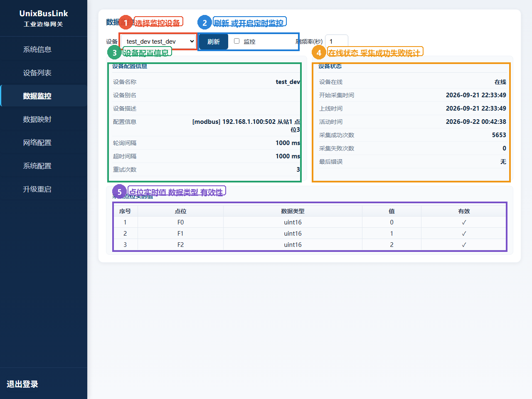Click the 退出登录 link
532x399 pixels.
[22, 384]
